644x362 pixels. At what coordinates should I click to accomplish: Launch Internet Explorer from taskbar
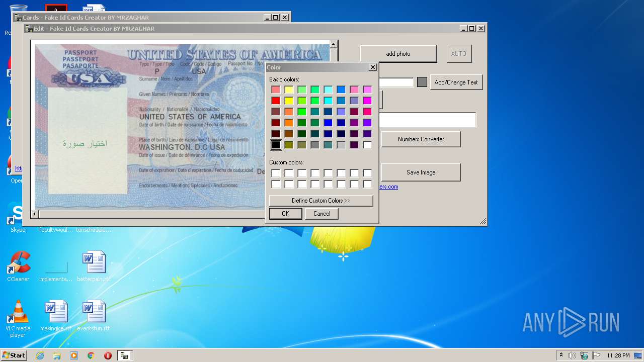[40, 355]
